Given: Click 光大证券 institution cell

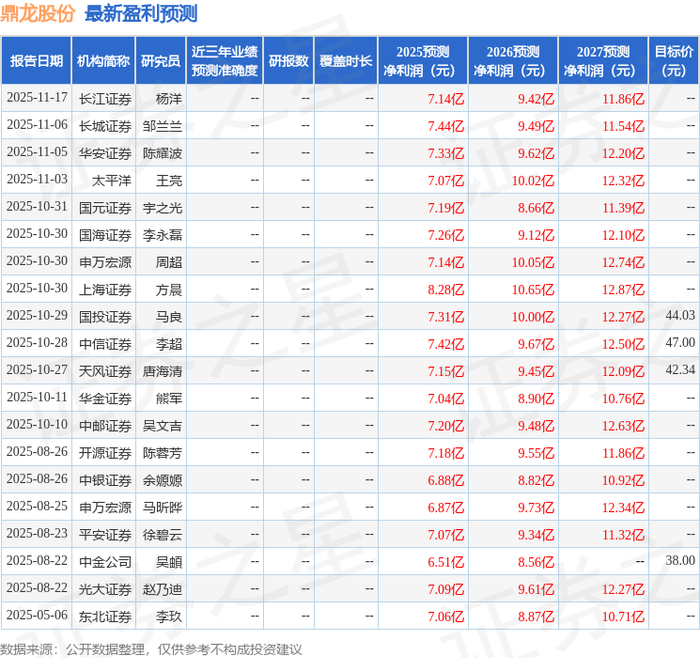Looking at the screenshot, I should point(105,589).
